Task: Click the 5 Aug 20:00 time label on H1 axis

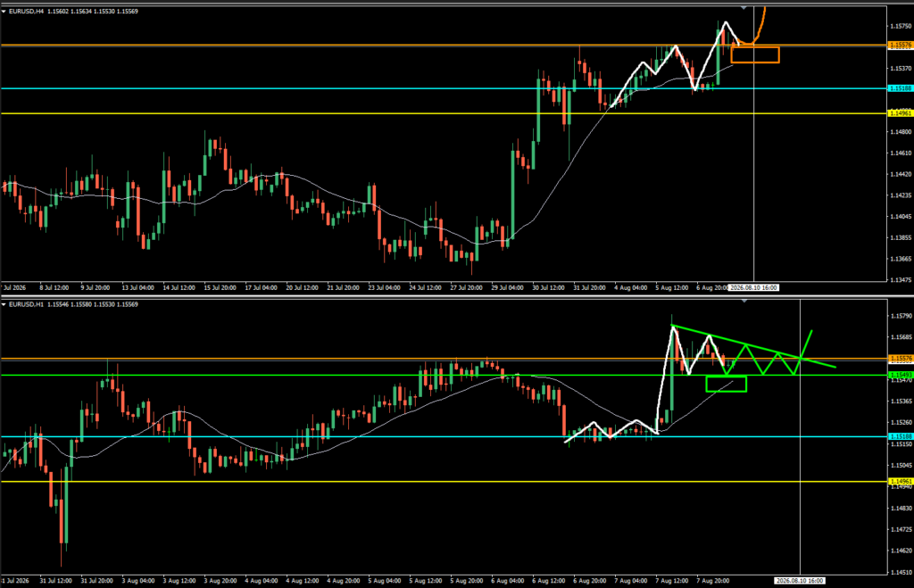Action: pos(466,581)
